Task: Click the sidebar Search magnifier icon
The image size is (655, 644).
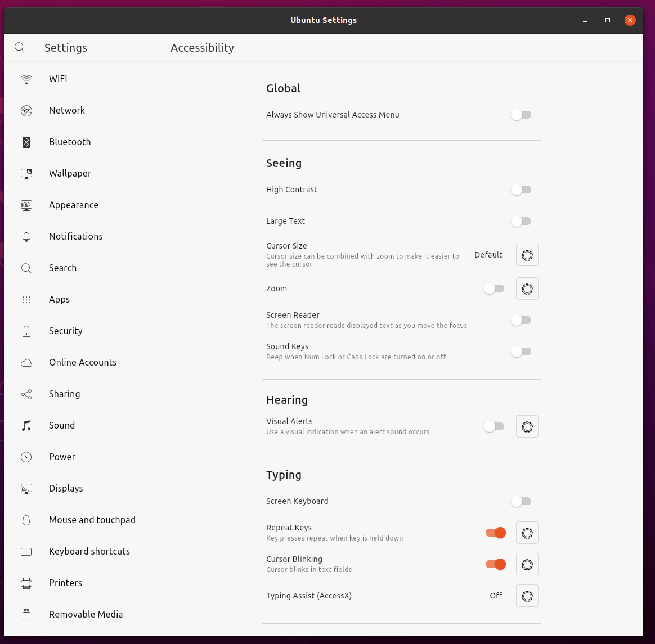Action: (26, 268)
